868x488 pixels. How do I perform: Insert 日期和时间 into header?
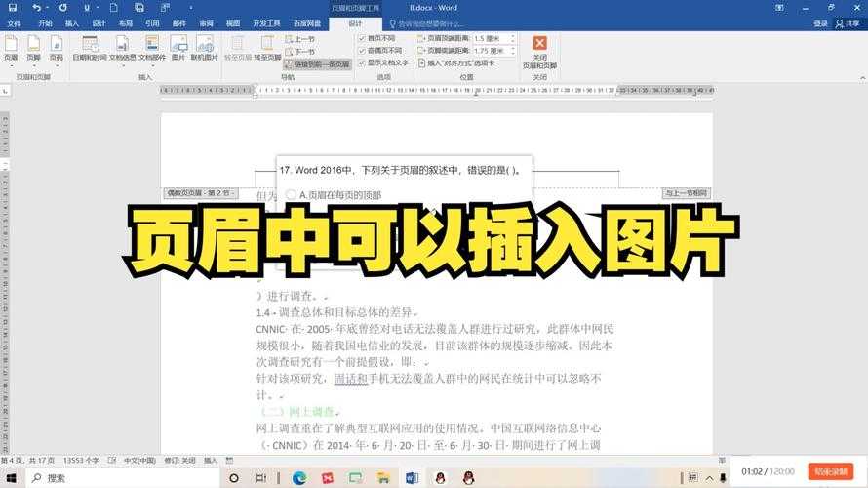pos(90,48)
